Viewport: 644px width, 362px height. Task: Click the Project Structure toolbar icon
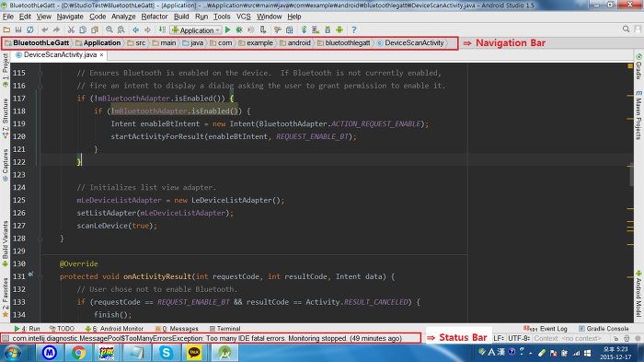click(290, 29)
